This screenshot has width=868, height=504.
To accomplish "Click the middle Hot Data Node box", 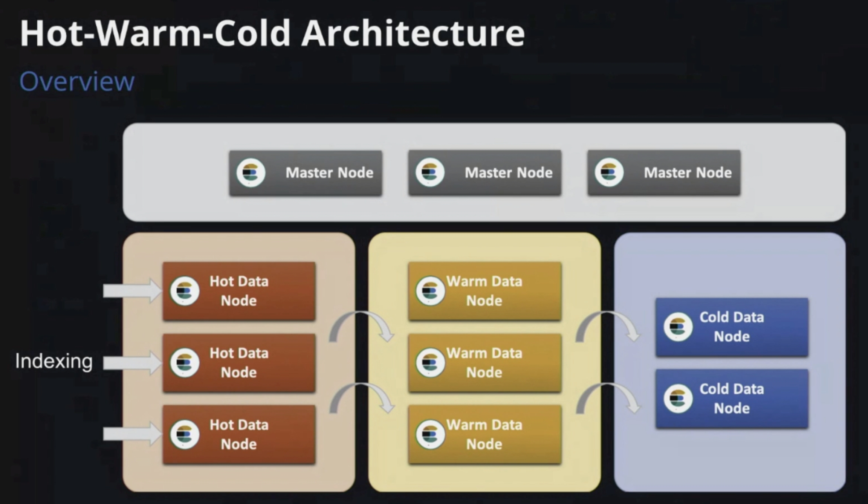I will (x=239, y=363).
